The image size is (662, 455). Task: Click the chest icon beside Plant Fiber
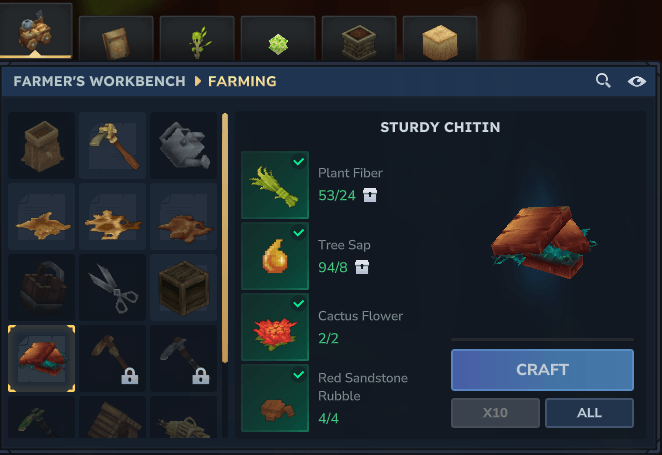tap(370, 195)
